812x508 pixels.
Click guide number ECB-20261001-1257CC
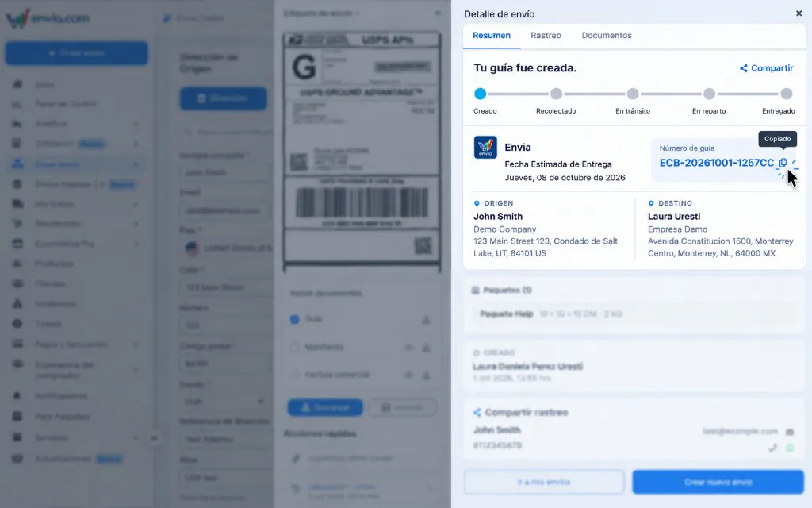point(717,163)
